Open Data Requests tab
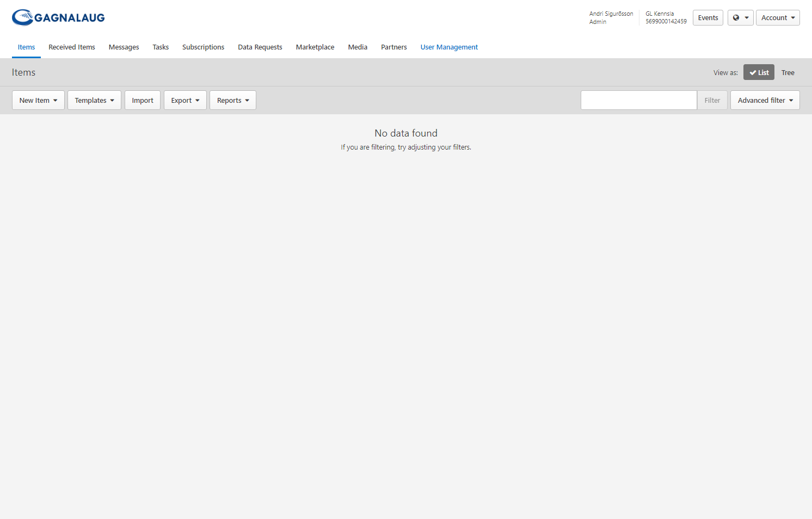 click(x=260, y=47)
